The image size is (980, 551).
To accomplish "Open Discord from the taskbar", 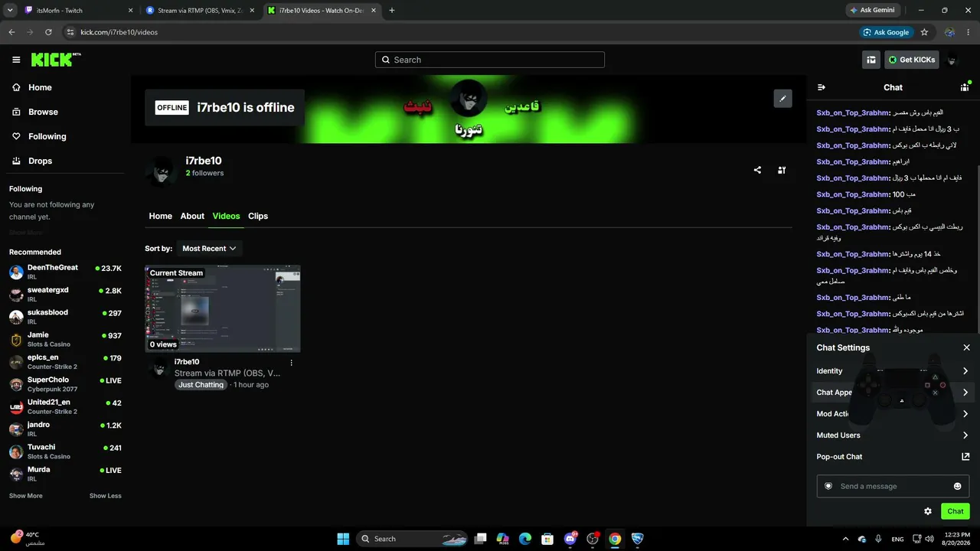I will [x=570, y=539].
